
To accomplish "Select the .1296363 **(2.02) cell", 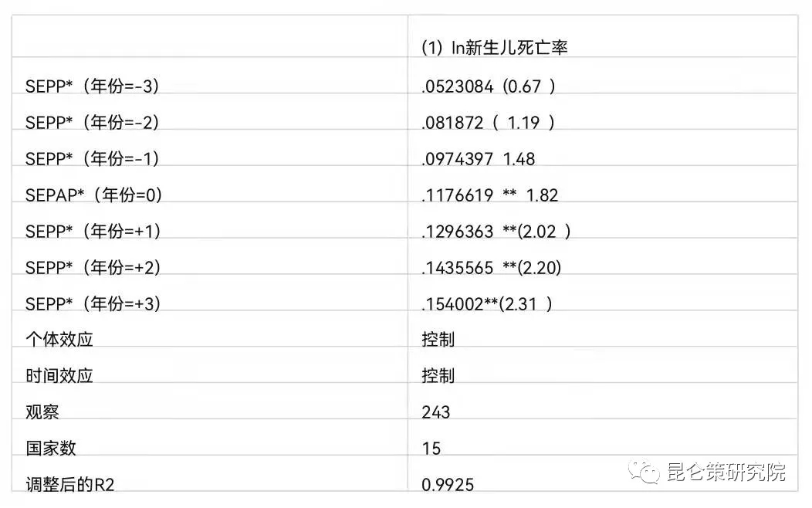I will pyautogui.click(x=496, y=231).
